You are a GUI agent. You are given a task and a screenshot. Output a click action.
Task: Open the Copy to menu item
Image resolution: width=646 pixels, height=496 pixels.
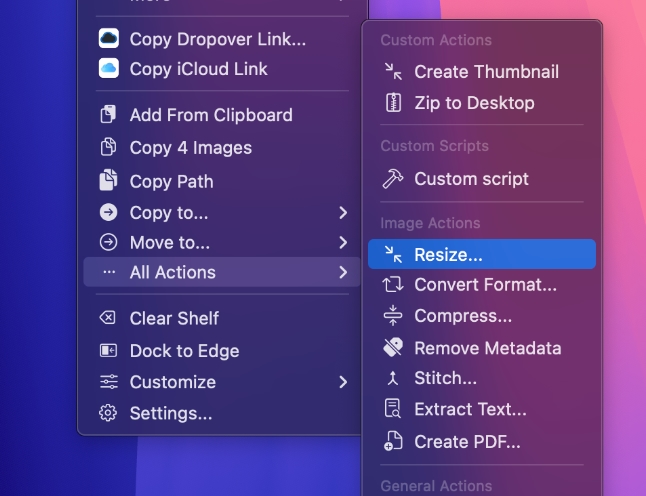(x=222, y=213)
